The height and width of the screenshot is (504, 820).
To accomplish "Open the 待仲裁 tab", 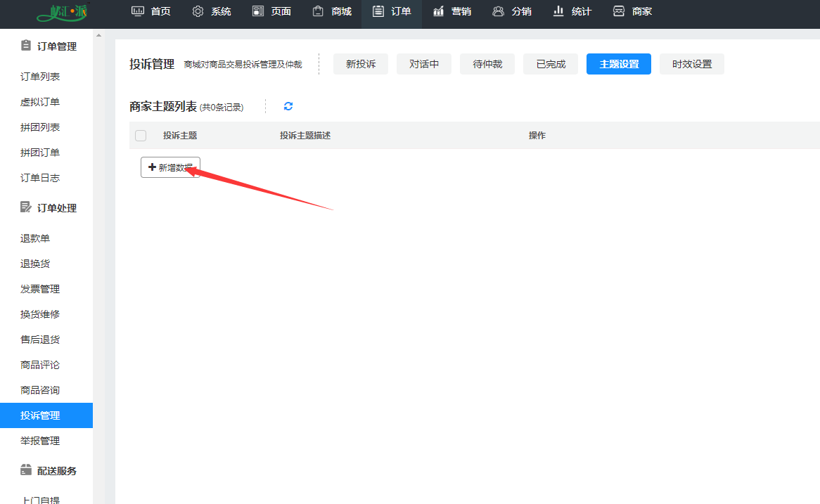I will (x=487, y=64).
